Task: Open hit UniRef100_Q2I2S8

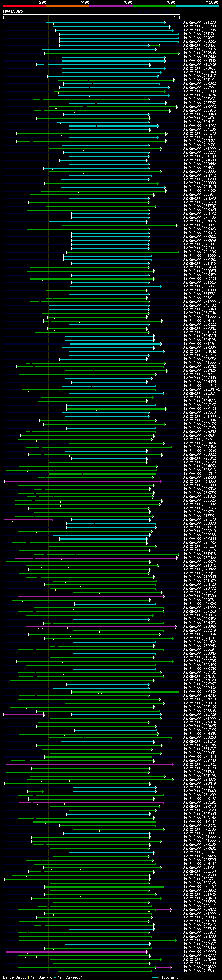Action: [199, 23]
